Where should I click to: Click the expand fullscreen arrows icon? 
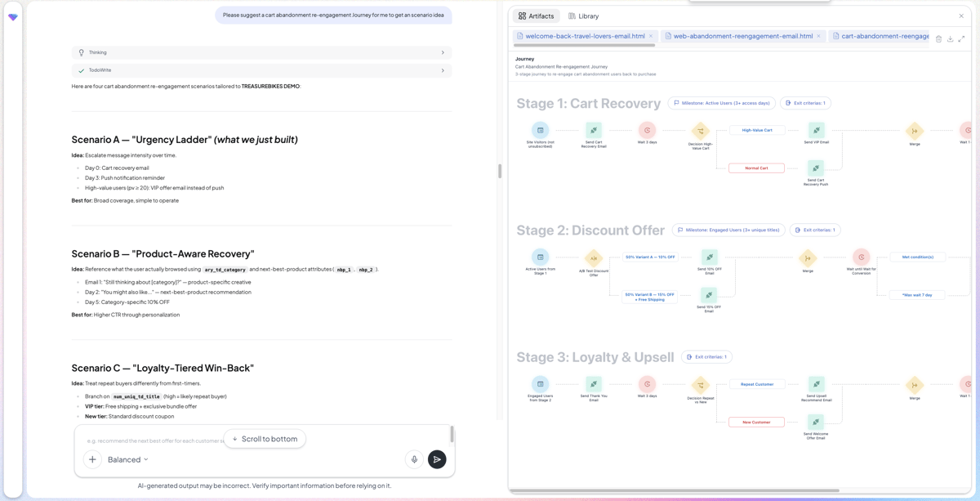pyautogui.click(x=961, y=38)
